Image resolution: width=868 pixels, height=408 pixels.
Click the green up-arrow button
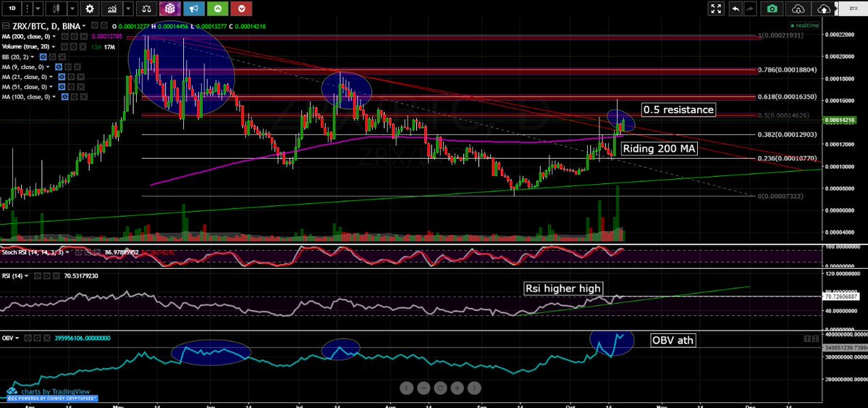coord(218,8)
